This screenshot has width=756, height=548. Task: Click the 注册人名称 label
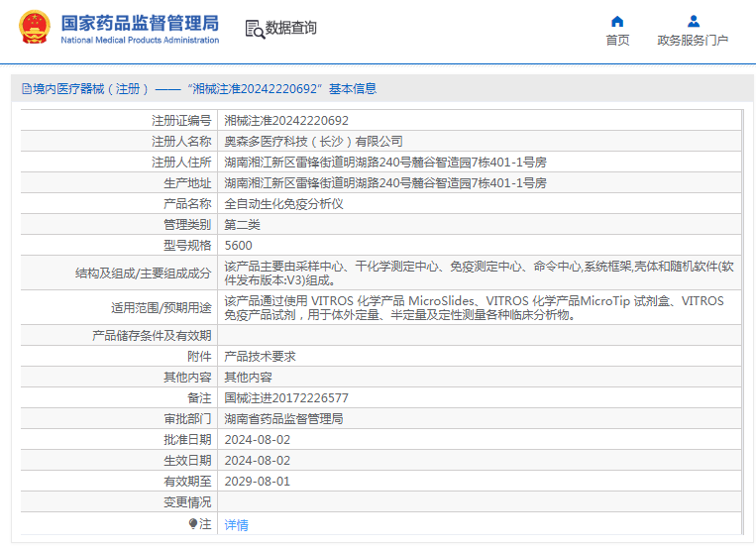pos(181,142)
